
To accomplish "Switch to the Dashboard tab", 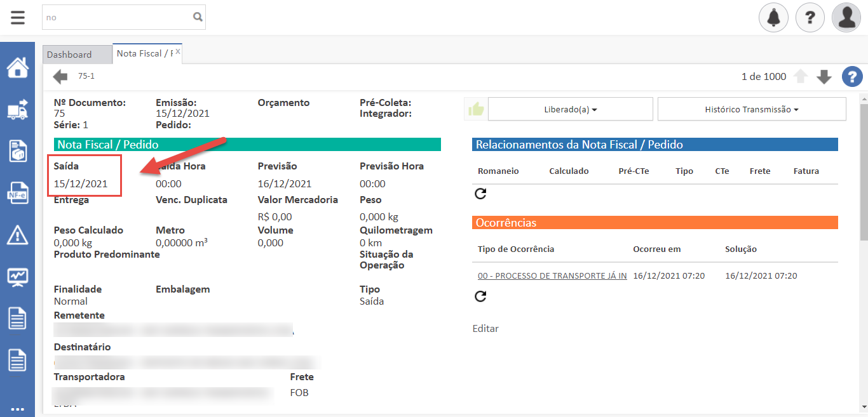I will coord(69,55).
